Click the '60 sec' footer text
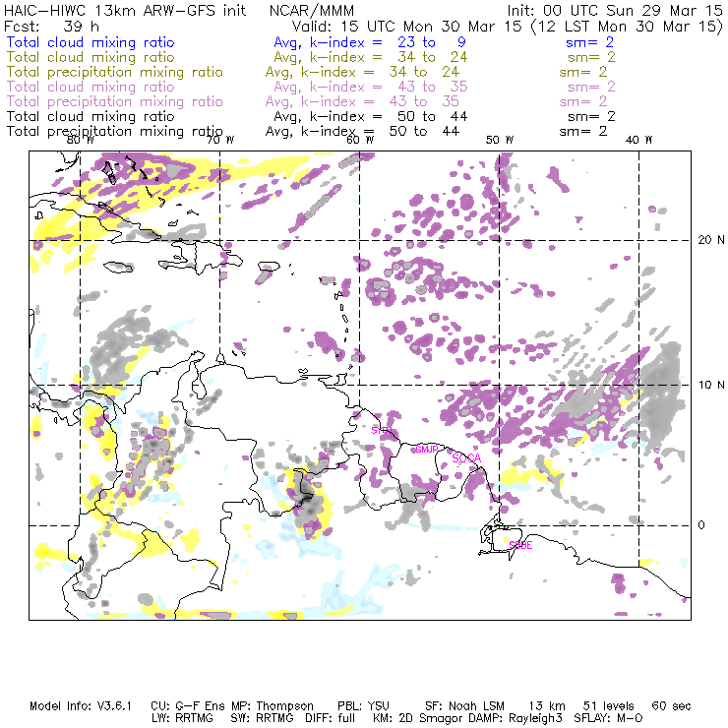The width and height of the screenshot is (728, 728). click(x=671, y=706)
